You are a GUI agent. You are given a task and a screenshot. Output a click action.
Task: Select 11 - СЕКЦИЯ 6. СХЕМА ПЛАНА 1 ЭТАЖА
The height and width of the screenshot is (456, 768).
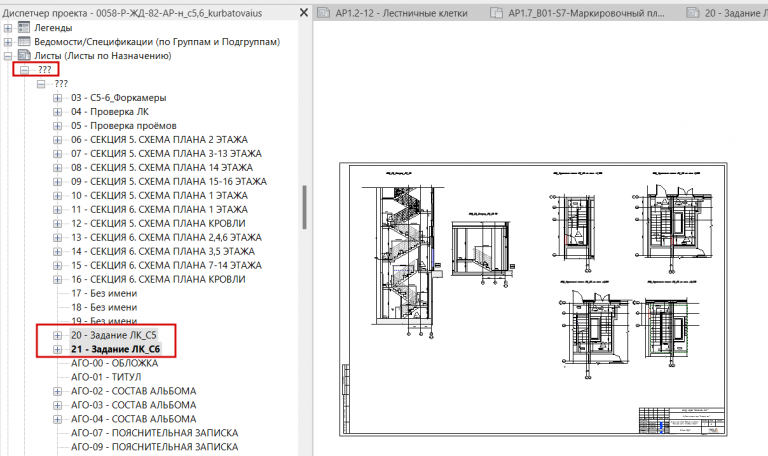[159, 210]
